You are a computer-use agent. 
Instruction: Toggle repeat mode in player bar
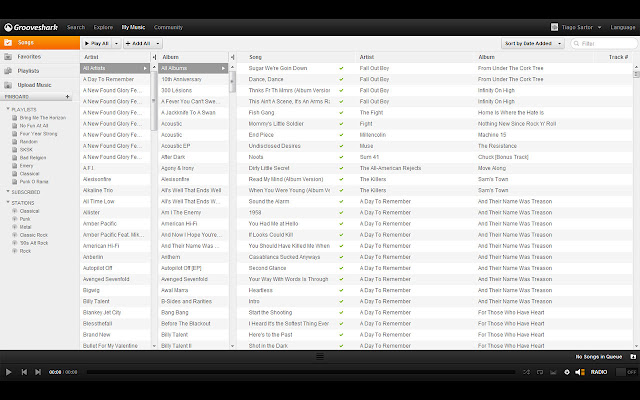pos(540,372)
